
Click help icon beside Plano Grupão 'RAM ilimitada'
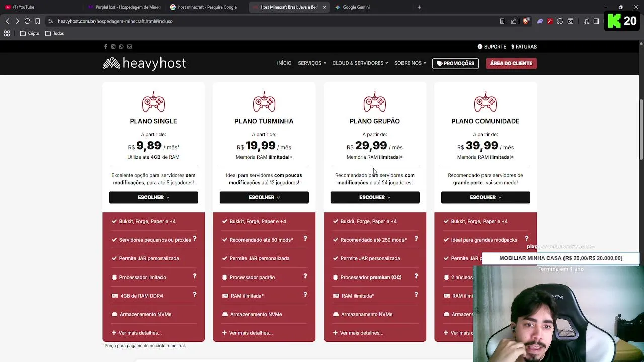point(416,295)
